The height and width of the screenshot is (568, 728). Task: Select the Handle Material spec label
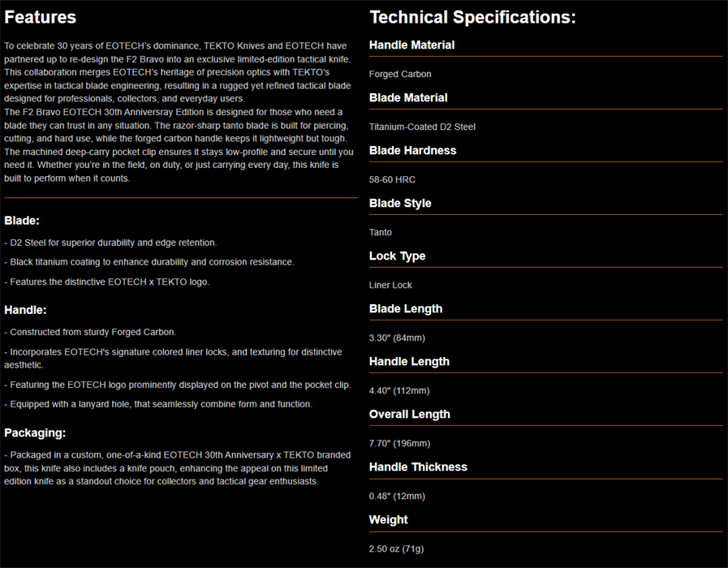click(x=411, y=45)
